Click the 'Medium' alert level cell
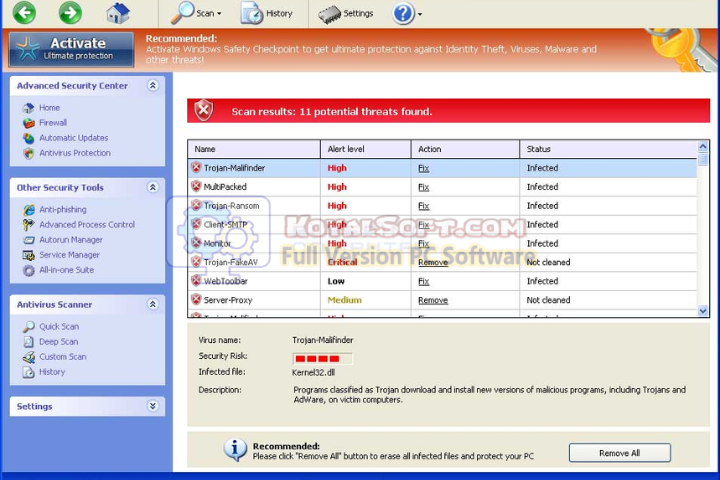 coord(344,300)
